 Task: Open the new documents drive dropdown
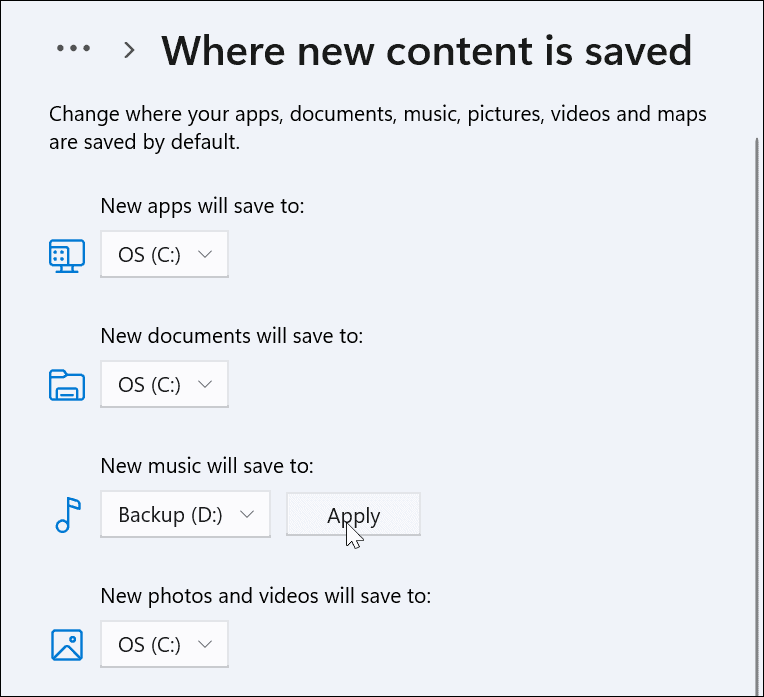click(x=164, y=385)
